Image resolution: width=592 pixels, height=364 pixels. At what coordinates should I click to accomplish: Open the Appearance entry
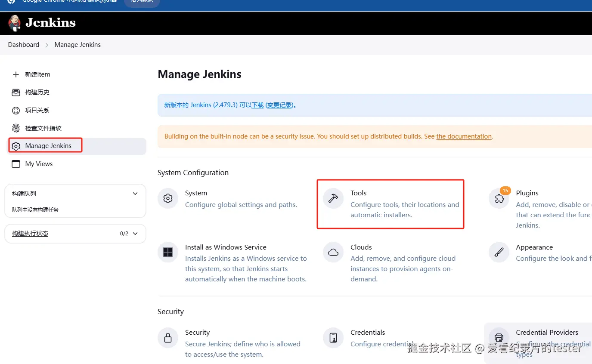[x=534, y=247]
